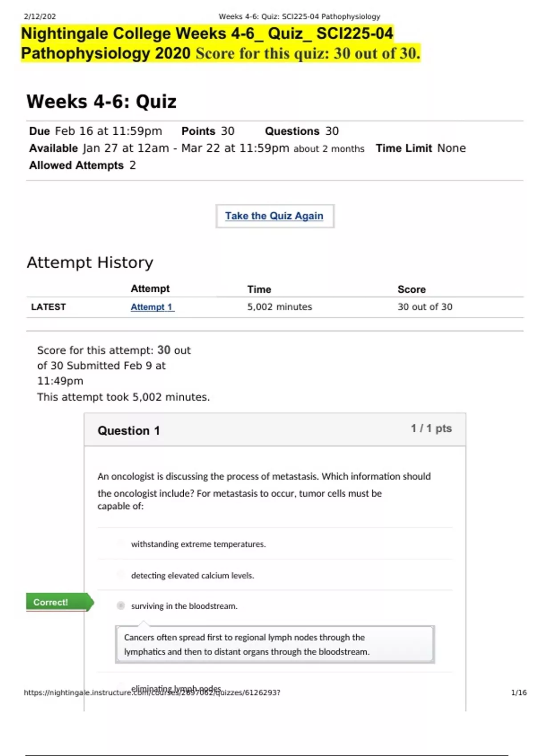Click the Weeks 4-6: Quiz heading

pyautogui.click(x=101, y=101)
